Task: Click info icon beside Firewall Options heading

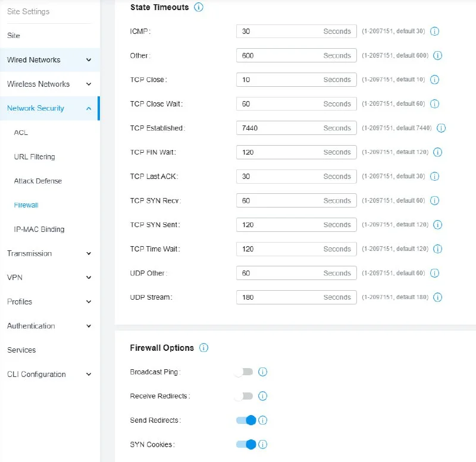Action: (x=203, y=348)
